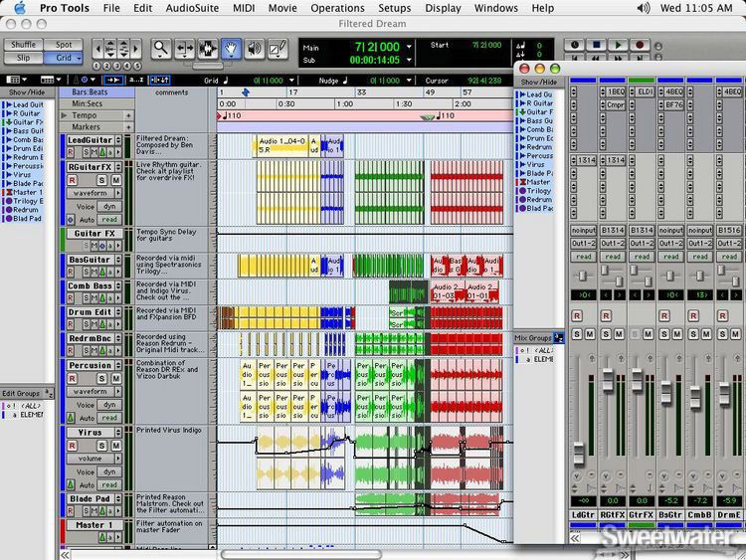Recall zoom preset 1
This screenshot has width=746, height=560.
[x=96, y=66]
